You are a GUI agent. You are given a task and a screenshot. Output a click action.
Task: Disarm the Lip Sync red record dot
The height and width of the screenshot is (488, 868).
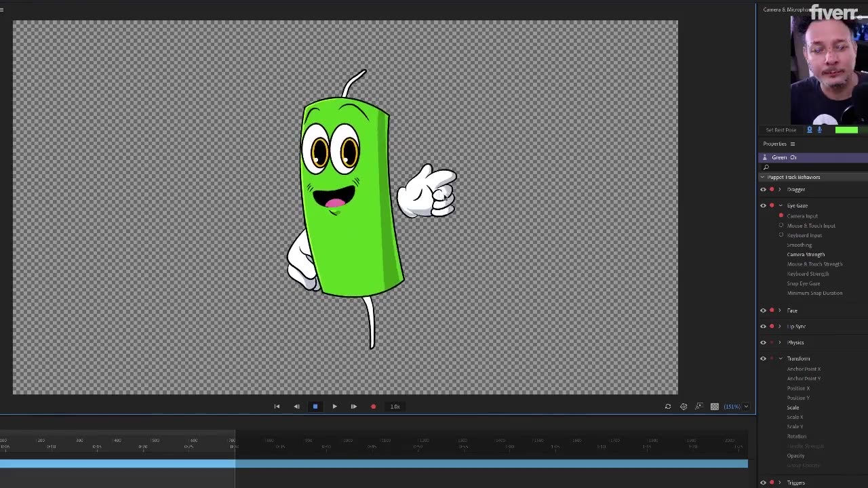coord(772,326)
